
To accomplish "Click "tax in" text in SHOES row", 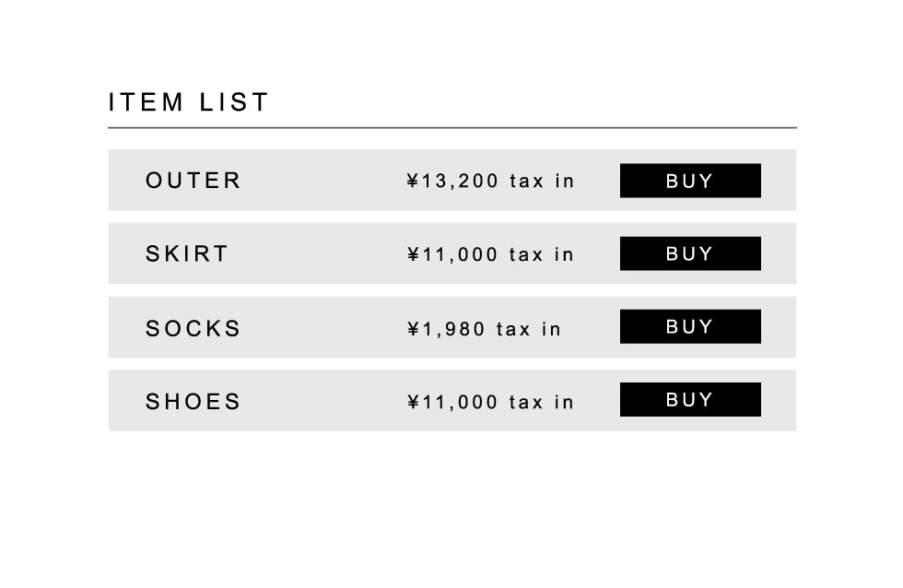I will pos(542,403).
